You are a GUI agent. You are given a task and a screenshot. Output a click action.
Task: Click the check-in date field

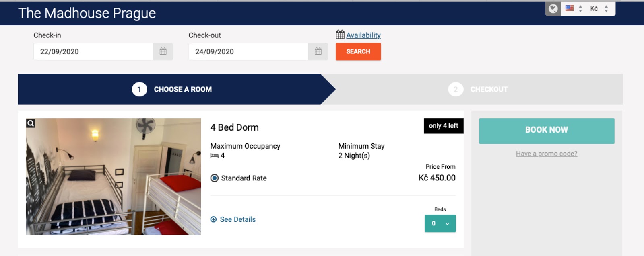(93, 51)
